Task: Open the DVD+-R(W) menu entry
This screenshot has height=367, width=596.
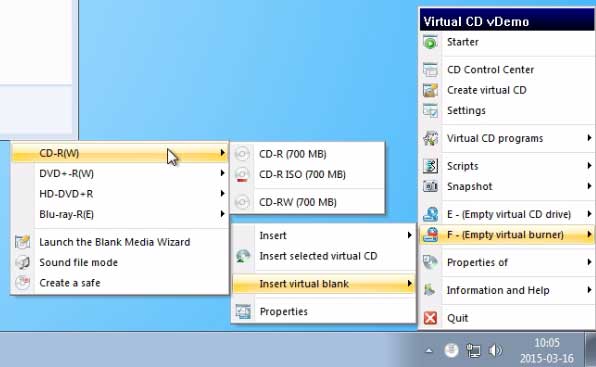Action: click(120, 174)
